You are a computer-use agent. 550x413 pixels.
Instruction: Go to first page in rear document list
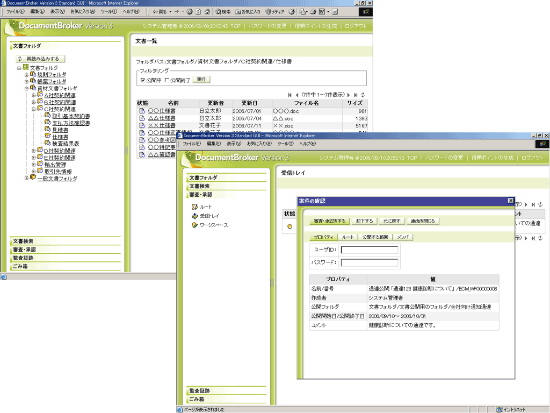pos(289,95)
